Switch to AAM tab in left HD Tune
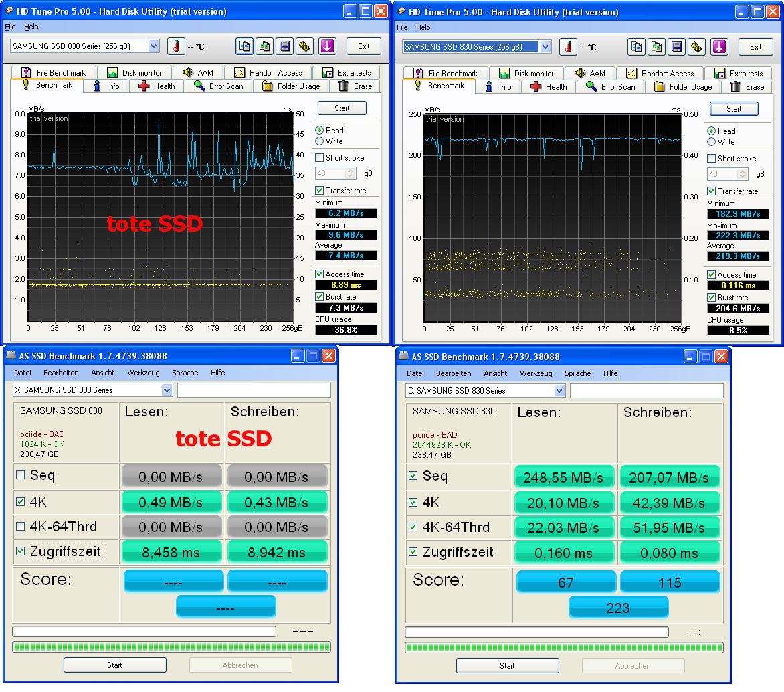The image size is (784, 692). click(197, 72)
